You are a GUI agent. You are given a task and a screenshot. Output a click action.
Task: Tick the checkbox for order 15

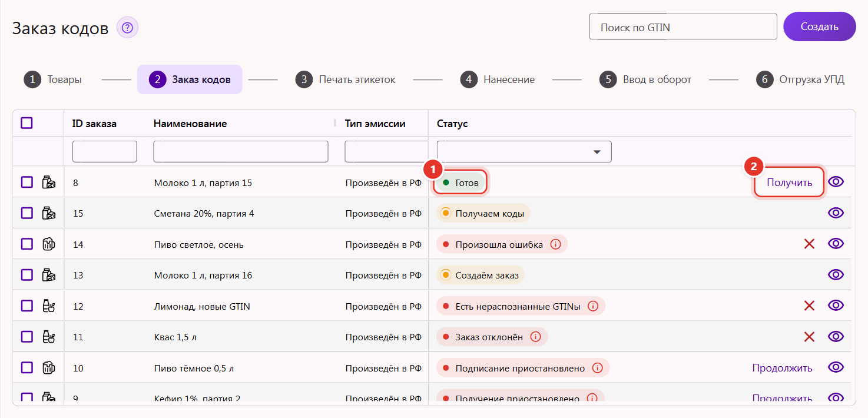(x=26, y=213)
